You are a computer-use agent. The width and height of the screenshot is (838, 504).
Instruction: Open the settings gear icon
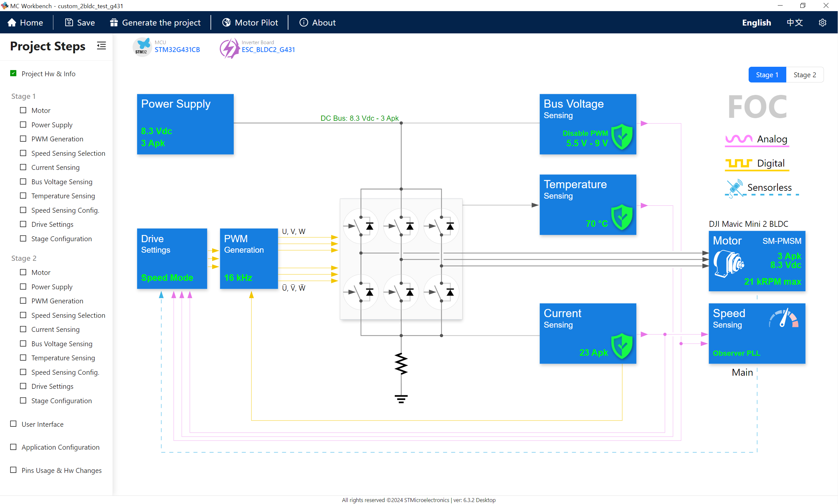pos(822,22)
